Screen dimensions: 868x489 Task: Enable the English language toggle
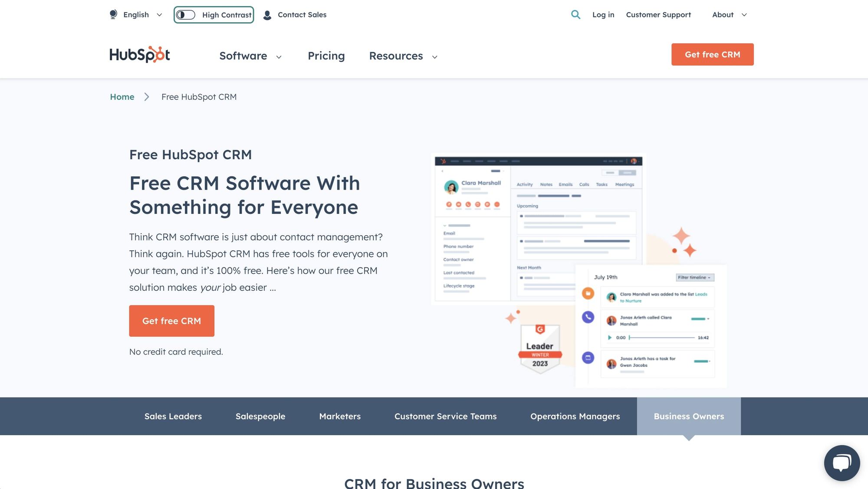tap(134, 15)
